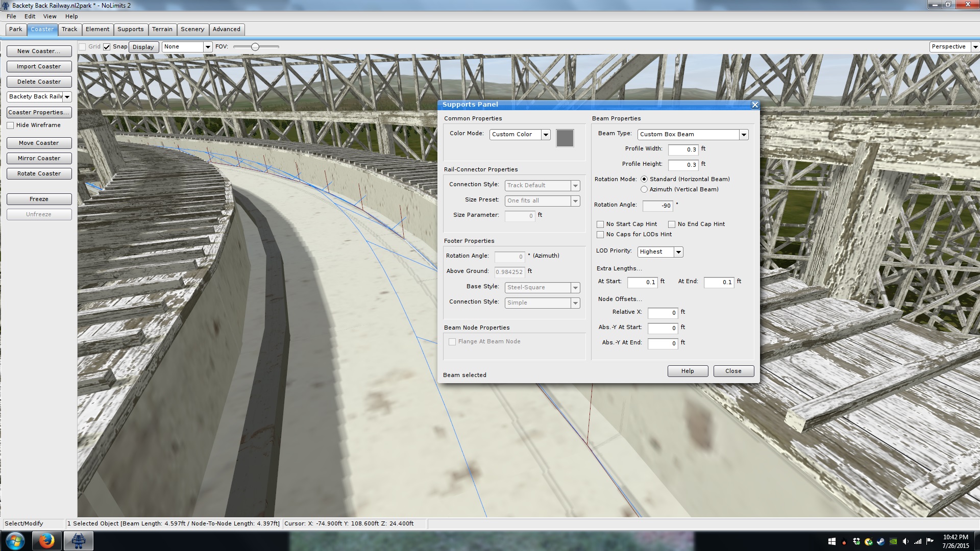The image size is (980, 551).
Task: Click the Windows Start orb
Action: (x=15, y=541)
